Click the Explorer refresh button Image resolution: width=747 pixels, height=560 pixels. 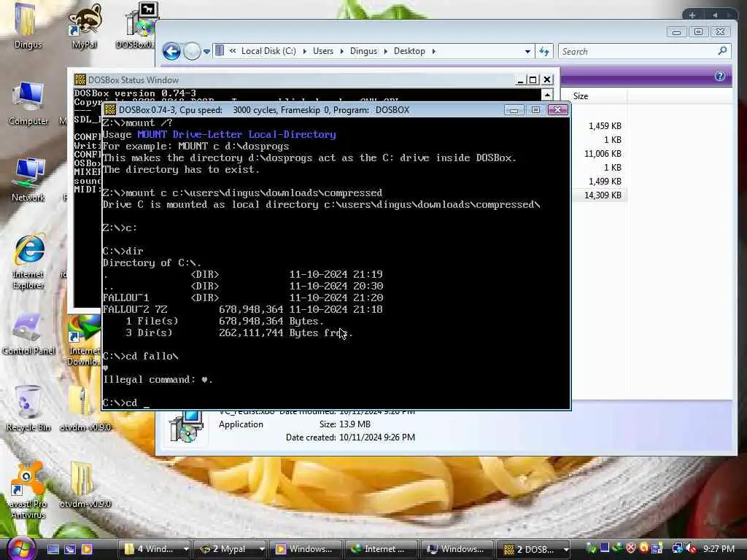(544, 51)
